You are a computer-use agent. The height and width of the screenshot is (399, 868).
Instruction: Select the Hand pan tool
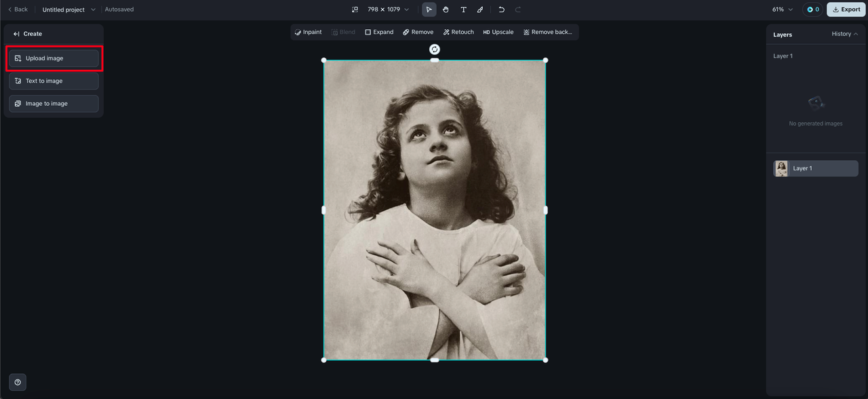click(x=446, y=9)
